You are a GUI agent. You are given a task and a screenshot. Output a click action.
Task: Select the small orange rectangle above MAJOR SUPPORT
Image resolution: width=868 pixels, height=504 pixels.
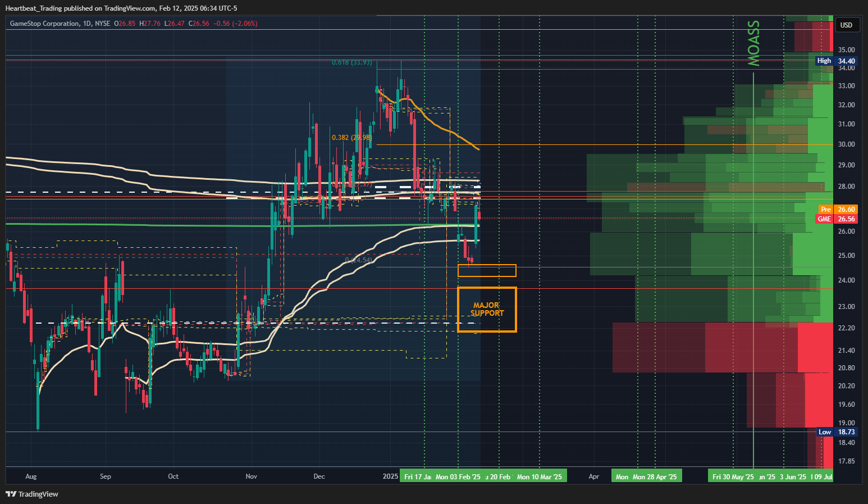[x=487, y=270]
